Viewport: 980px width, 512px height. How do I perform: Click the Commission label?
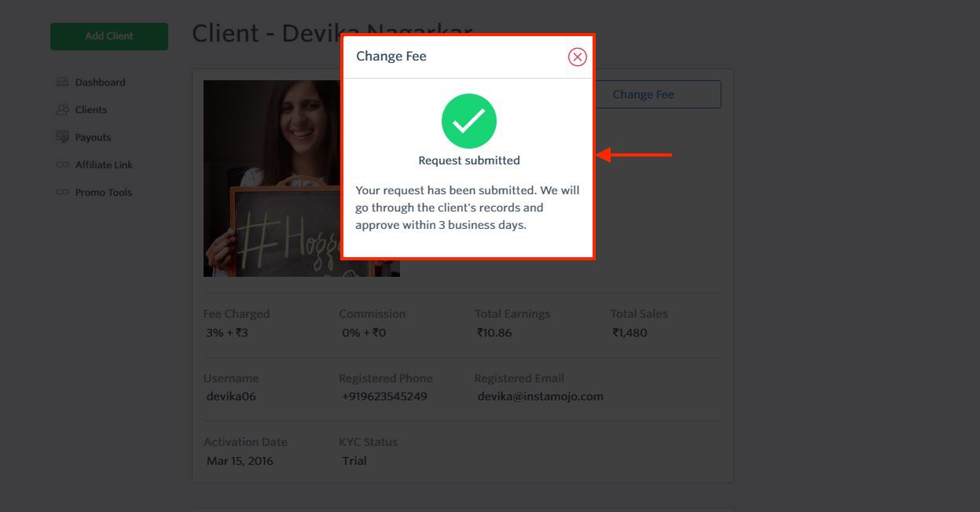coord(373,314)
